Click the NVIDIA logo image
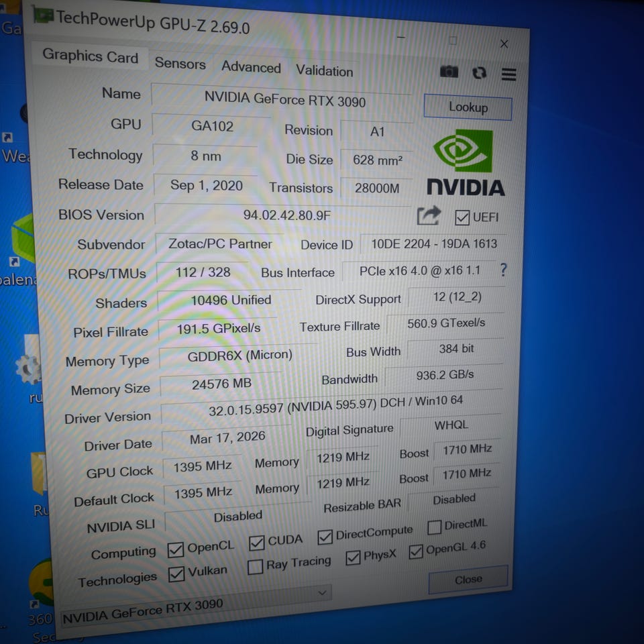 point(466,164)
